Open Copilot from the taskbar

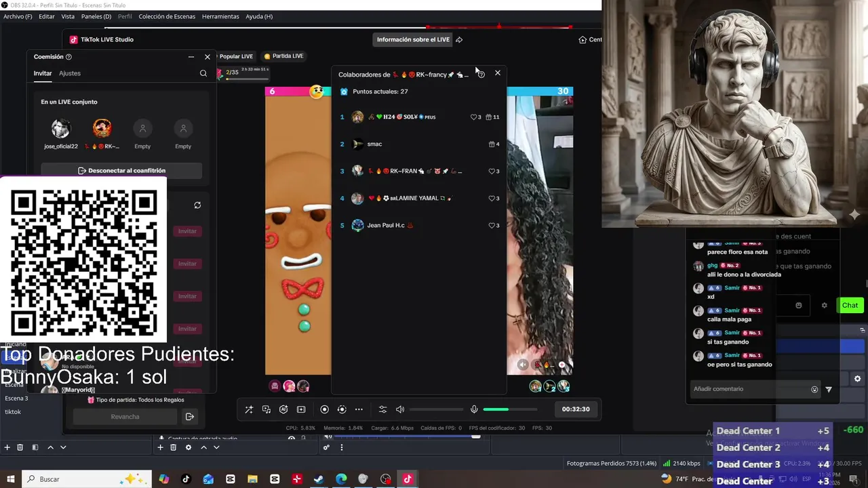(164, 479)
